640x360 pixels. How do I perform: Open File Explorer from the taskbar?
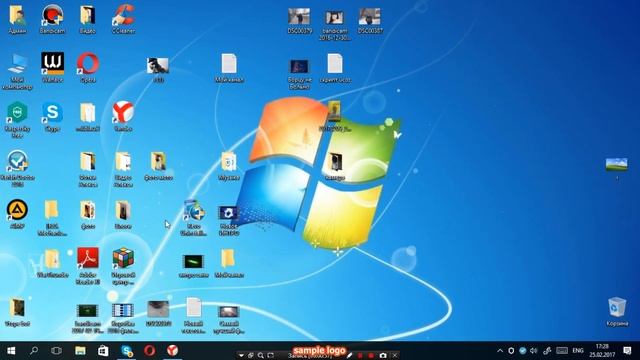click(80, 351)
